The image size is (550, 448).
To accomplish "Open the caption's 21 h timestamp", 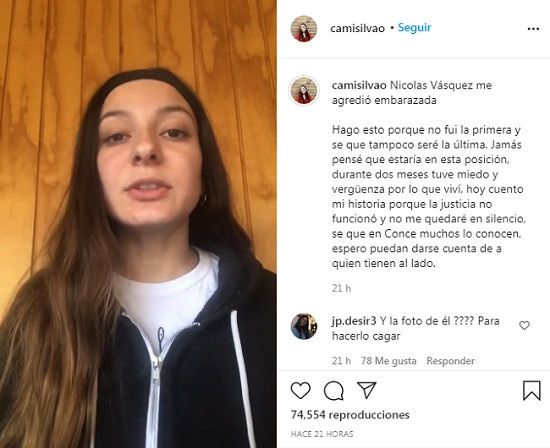I will coord(341,288).
